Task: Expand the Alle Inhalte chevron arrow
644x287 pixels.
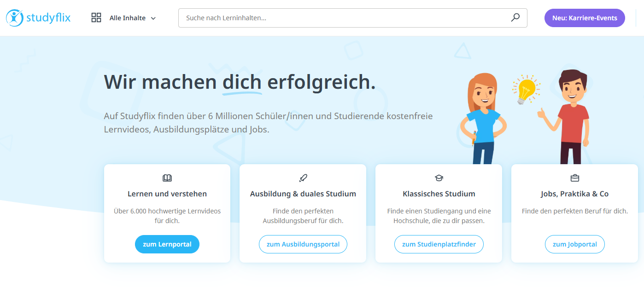Action: [153, 18]
